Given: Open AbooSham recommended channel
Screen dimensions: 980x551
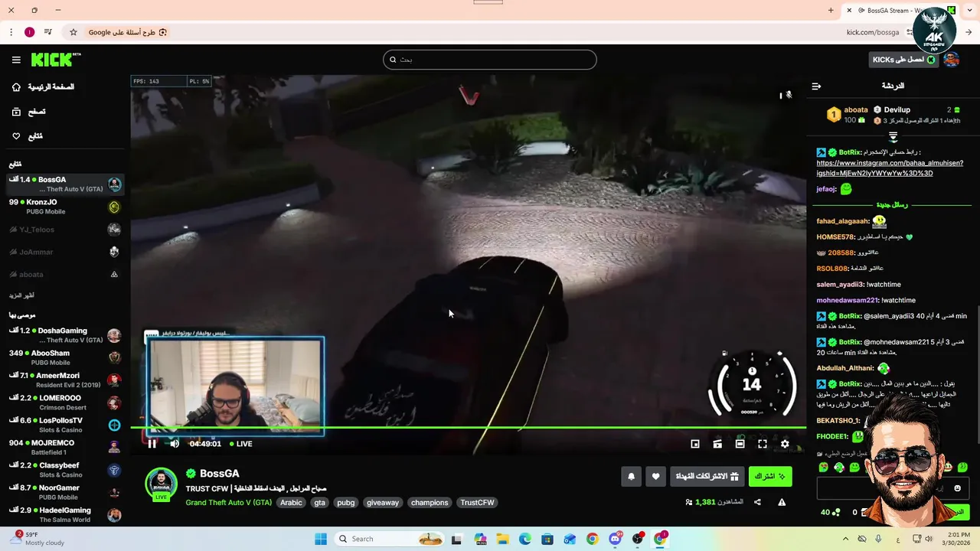Looking at the screenshot, I should tap(64, 357).
